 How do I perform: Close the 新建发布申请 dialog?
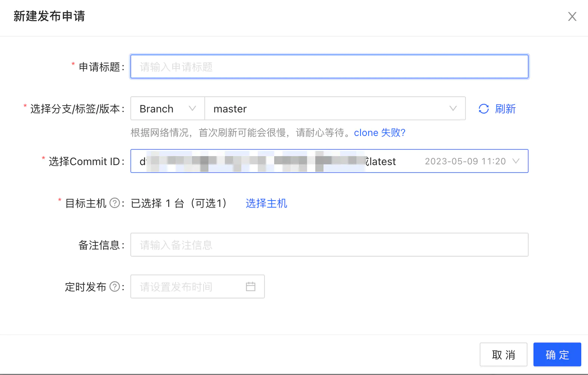[572, 16]
